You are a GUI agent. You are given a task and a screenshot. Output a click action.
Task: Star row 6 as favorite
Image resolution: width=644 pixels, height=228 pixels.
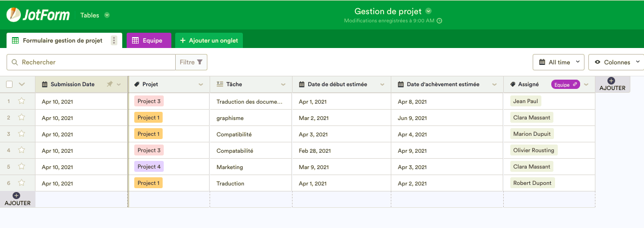pos(22,183)
